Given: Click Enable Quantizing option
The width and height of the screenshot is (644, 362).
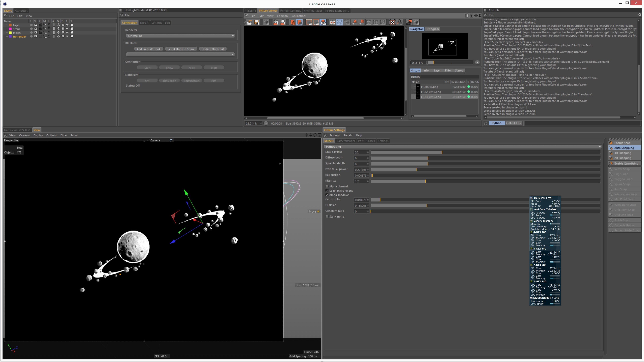Looking at the screenshot, I should pyautogui.click(x=625, y=163).
